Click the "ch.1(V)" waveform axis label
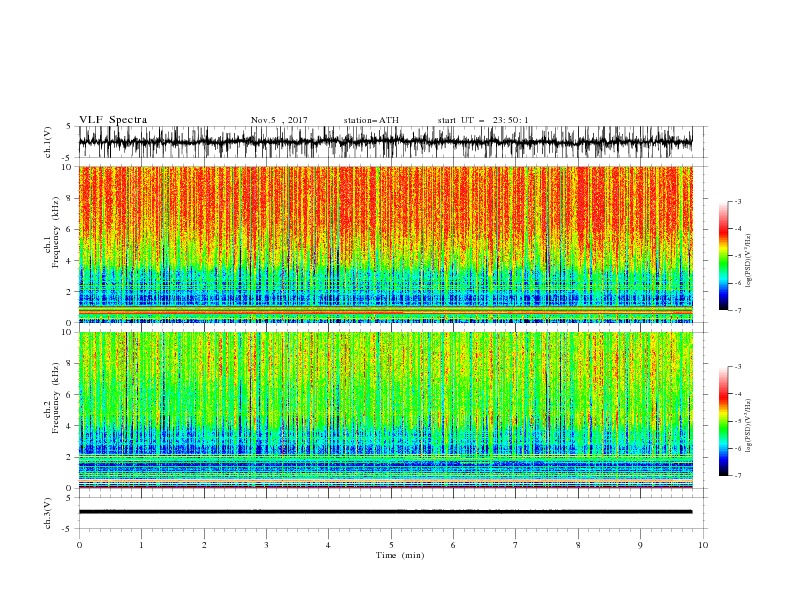The image size is (792, 612). tap(48, 142)
